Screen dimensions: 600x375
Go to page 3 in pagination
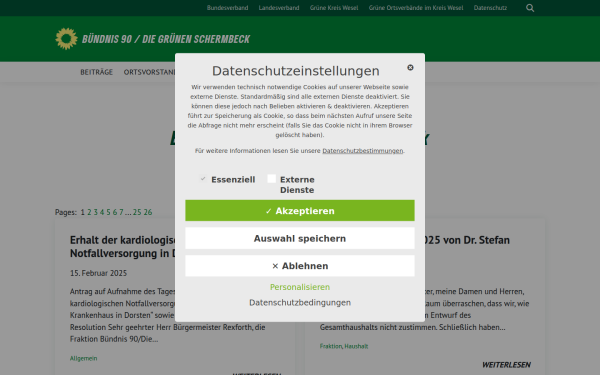[x=96, y=212]
